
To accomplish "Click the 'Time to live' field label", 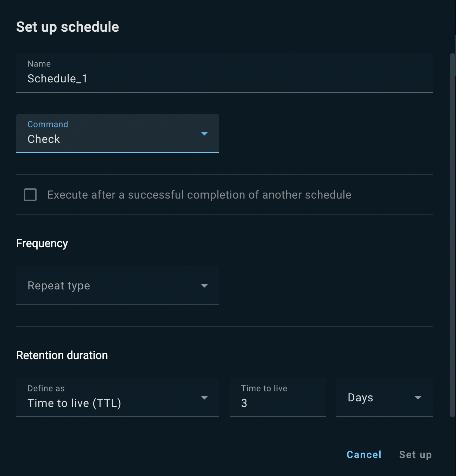I will pos(264,388).
